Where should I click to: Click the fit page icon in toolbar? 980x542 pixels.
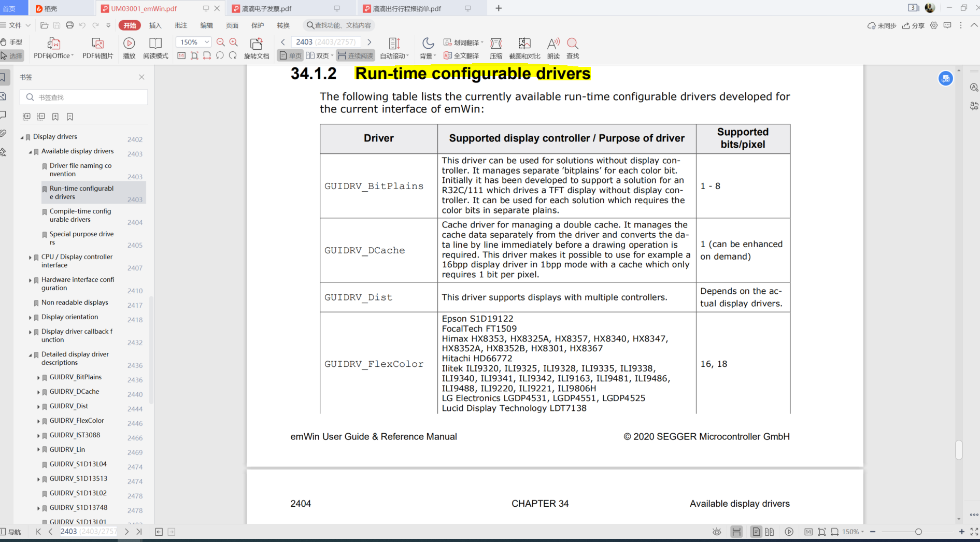194,55
